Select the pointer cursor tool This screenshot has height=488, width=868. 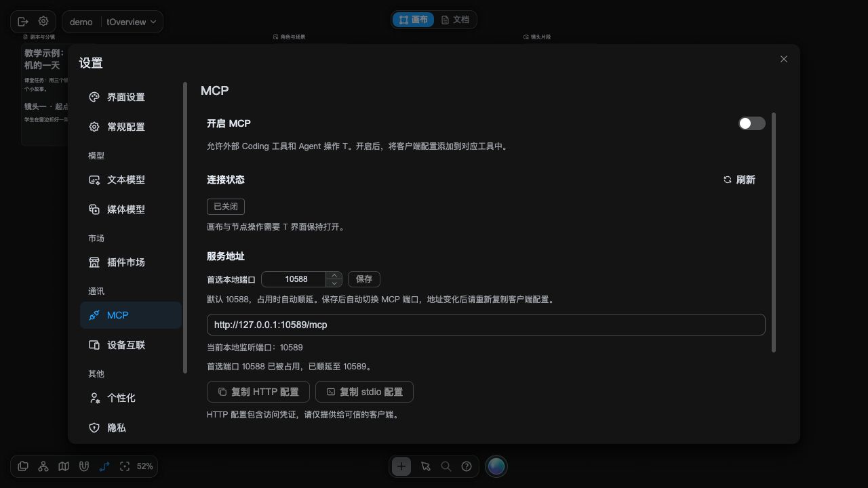[x=426, y=466]
